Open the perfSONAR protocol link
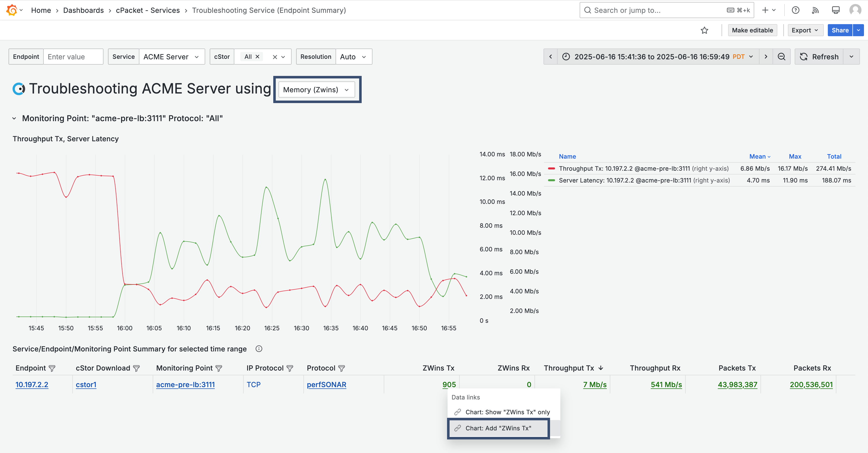 coord(326,385)
